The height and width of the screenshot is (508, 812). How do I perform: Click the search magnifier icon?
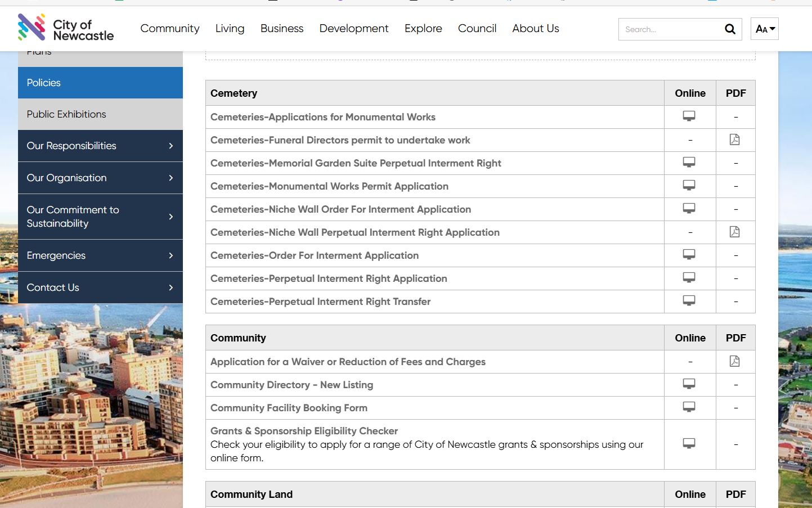click(x=730, y=29)
